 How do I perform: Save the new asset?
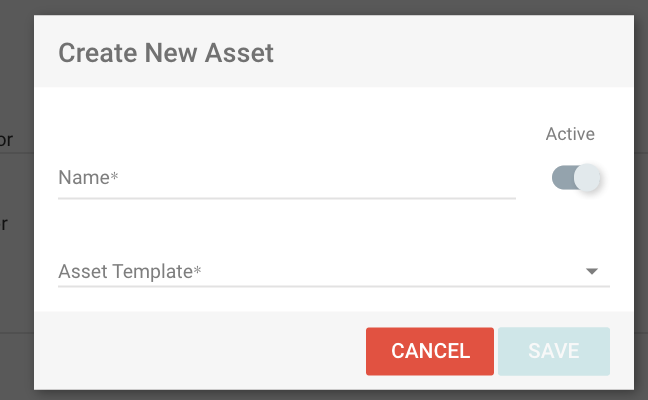click(x=553, y=351)
